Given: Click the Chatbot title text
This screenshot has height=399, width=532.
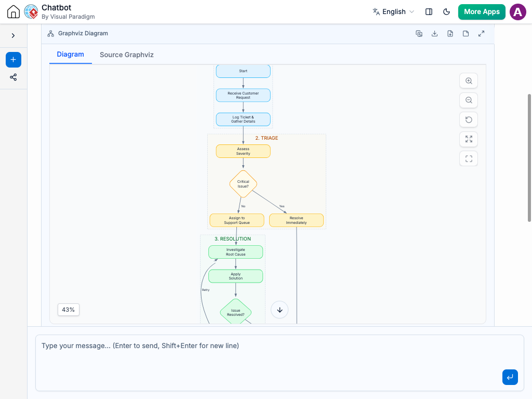Looking at the screenshot, I should coord(56,7).
